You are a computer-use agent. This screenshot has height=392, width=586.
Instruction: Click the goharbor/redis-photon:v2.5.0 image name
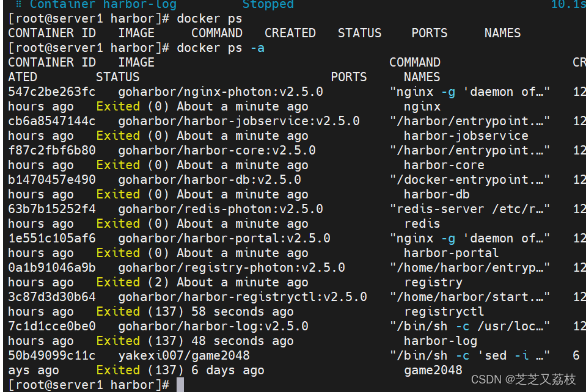click(x=221, y=209)
